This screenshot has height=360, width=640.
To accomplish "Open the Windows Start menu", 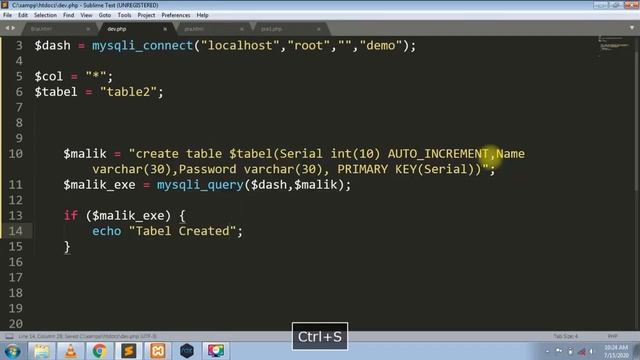I will (12, 351).
